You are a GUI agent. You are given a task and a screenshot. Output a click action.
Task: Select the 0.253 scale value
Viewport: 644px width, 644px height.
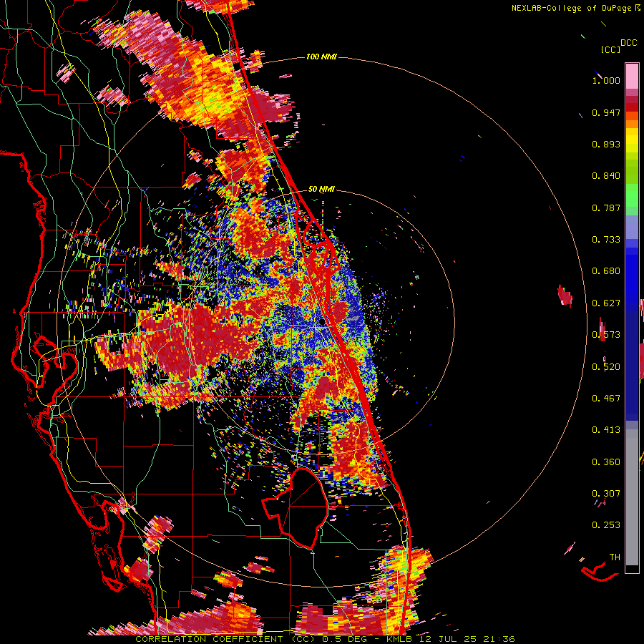[606, 525]
